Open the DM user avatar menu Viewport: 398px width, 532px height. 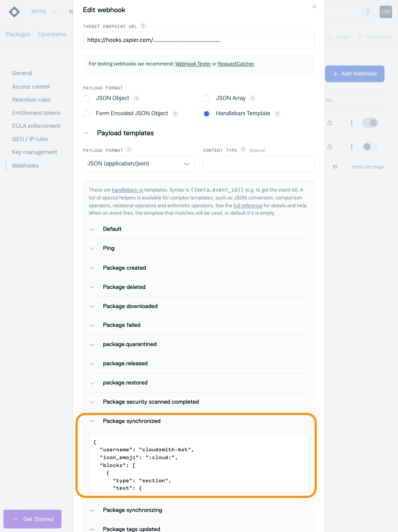click(x=386, y=12)
